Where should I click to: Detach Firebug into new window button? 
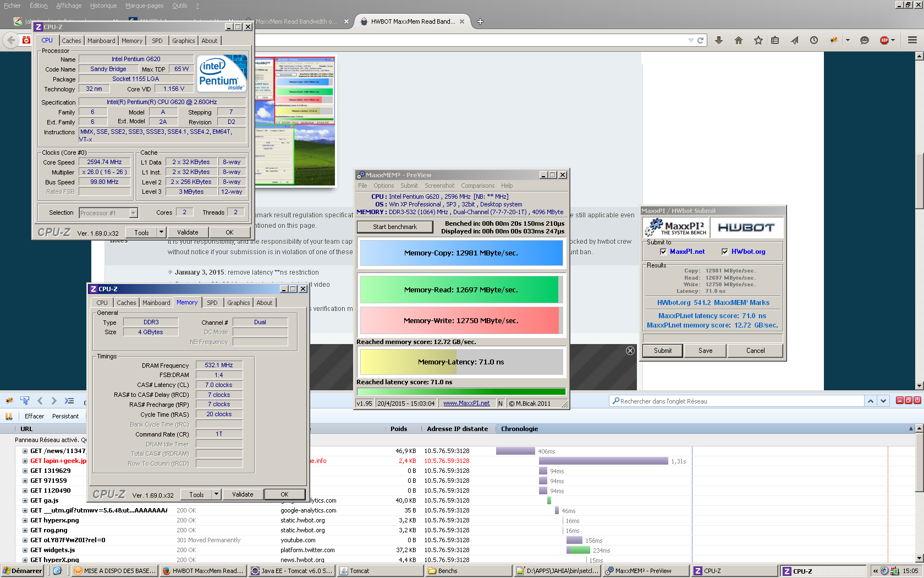[x=909, y=401]
